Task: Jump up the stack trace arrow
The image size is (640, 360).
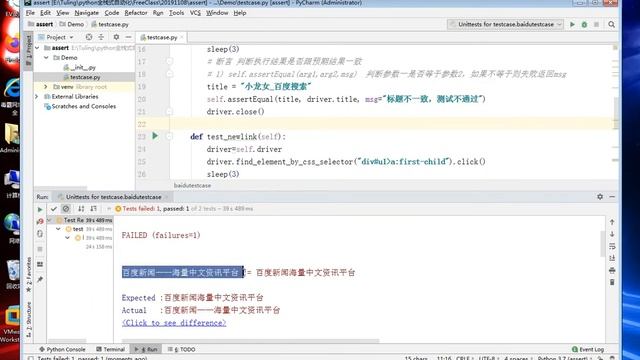Action: pyautogui.click(x=612, y=222)
